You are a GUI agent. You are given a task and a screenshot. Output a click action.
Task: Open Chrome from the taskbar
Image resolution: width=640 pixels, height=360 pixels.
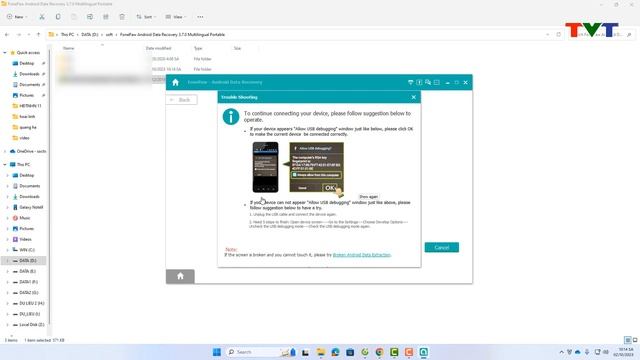click(x=380, y=352)
